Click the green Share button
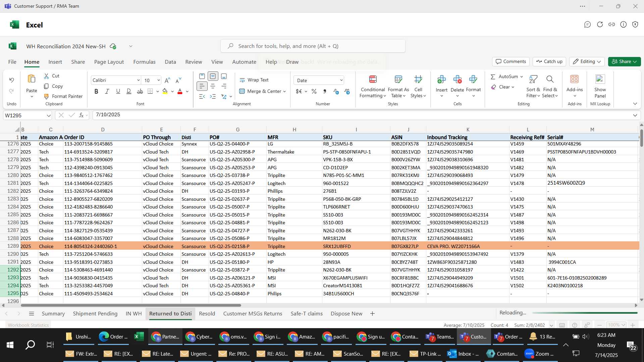Image resolution: width=644 pixels, height=362 pixels. point(624,62)
